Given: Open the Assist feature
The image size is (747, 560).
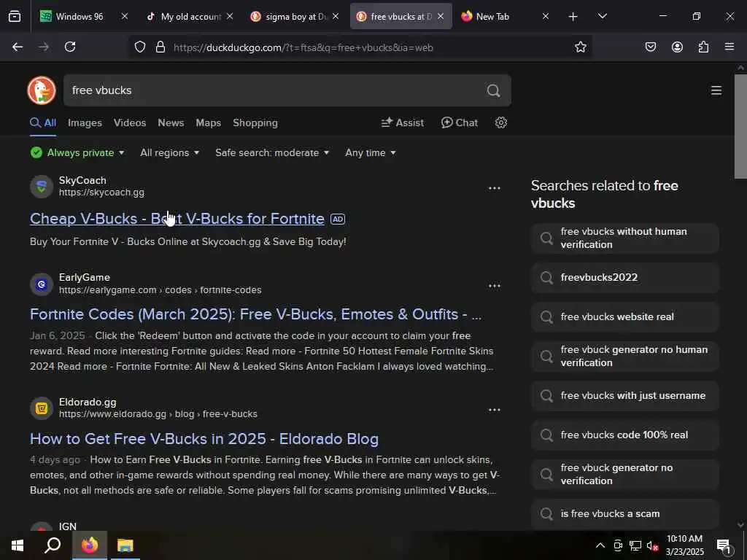Looking at the screenshot, I should point(403,122).
